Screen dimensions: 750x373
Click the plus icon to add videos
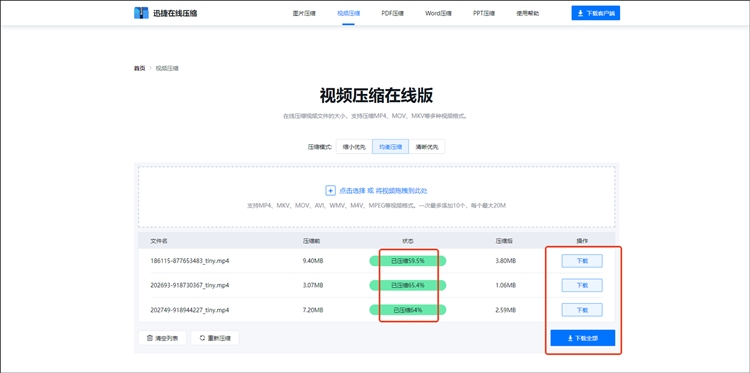pos(330,191)
